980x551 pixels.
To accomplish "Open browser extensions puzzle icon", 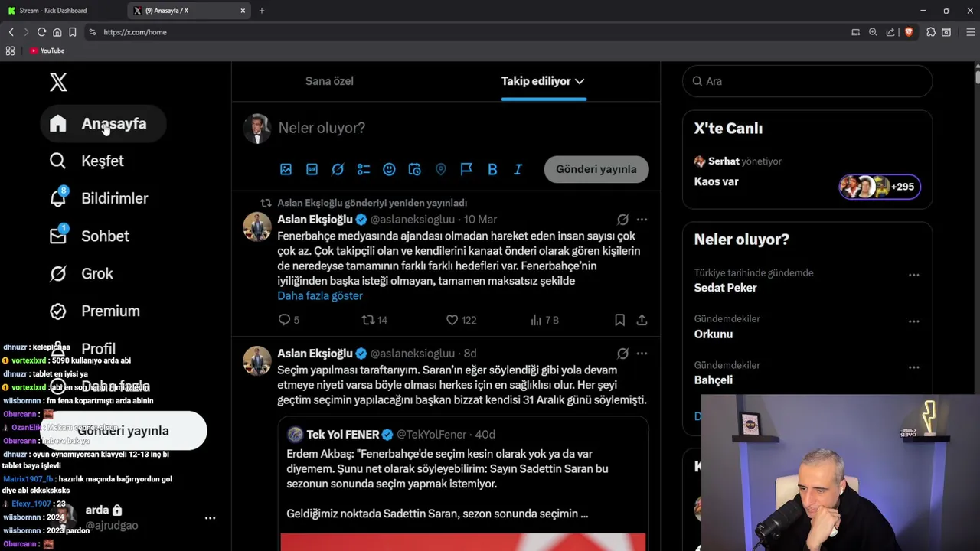I will (931, 32).
